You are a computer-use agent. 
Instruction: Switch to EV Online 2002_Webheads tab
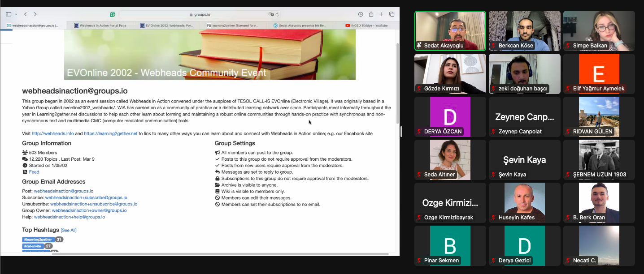(x=166, y=26)
